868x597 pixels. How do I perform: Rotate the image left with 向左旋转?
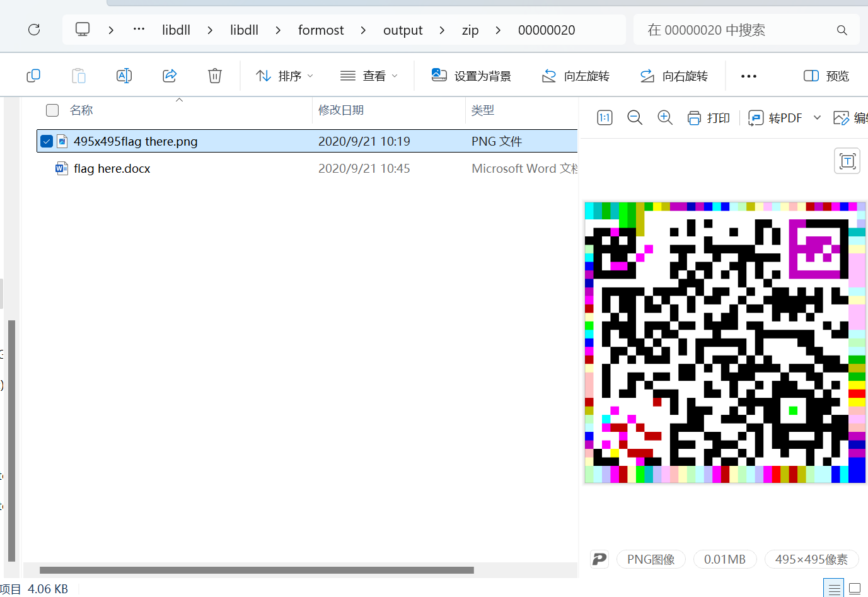tap(576, 76)
